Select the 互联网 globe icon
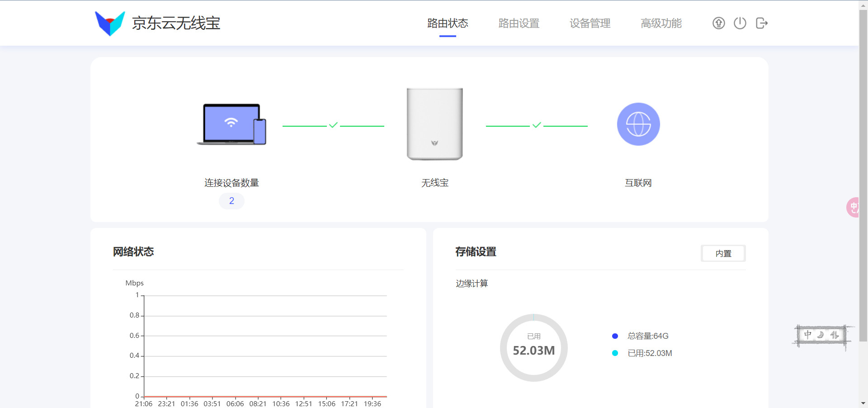 (638, 123)
